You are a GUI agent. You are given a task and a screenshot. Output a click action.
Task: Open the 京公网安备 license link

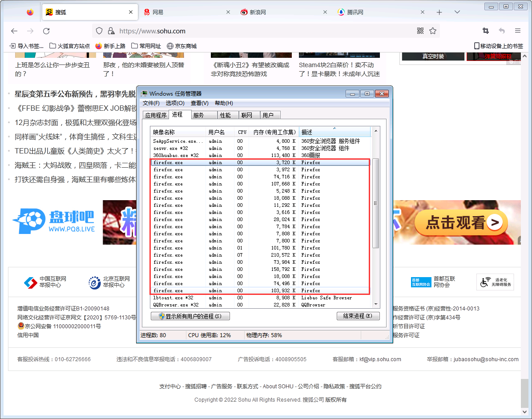click(x=59, y=326)
